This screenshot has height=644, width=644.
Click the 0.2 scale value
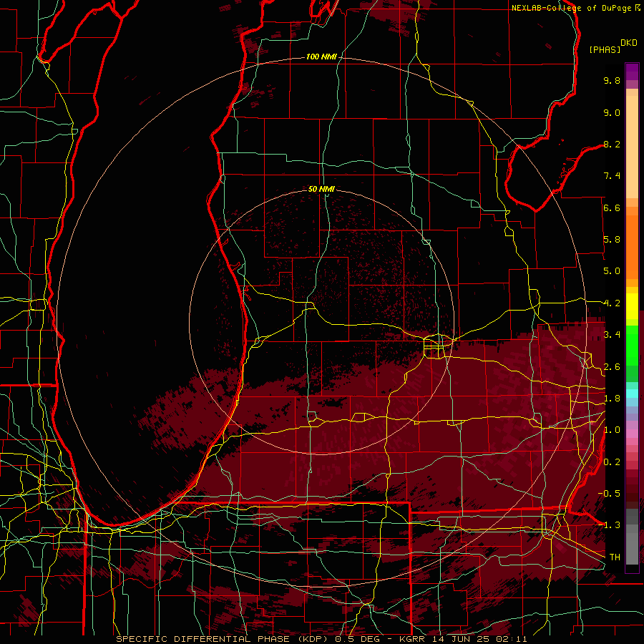point(612,462)
